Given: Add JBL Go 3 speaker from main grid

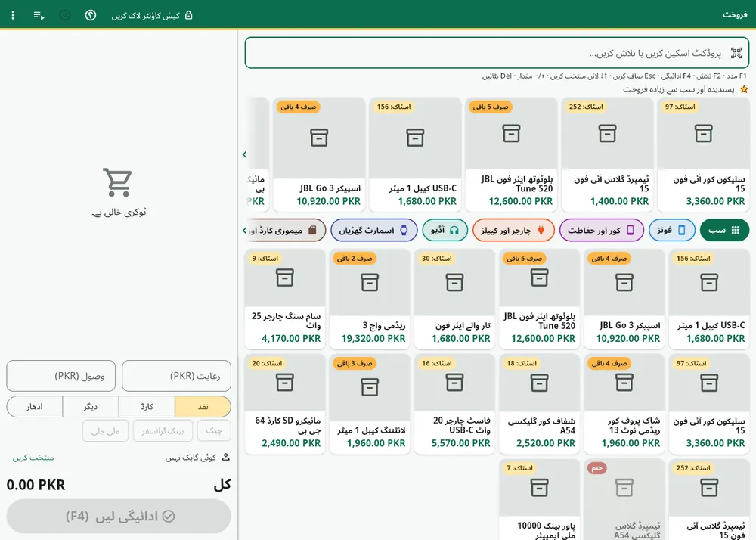Looking at the screenshot, I should [x=624, y=299].
